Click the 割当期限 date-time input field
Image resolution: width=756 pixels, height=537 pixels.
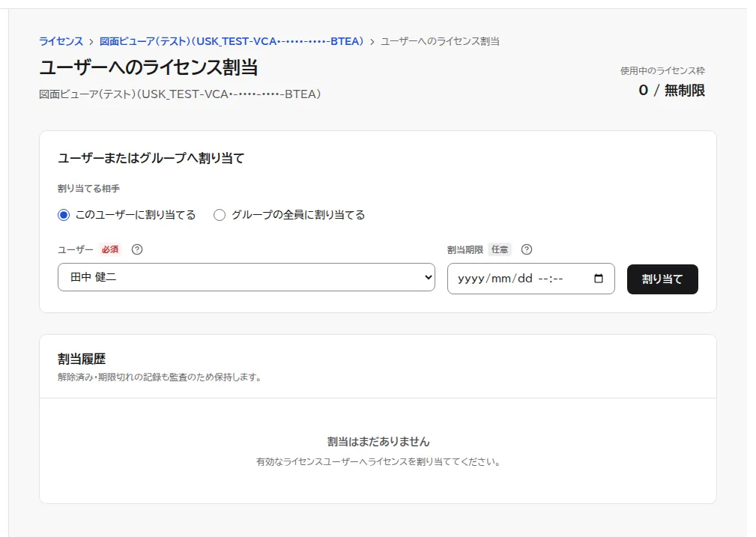coord(530,279)
